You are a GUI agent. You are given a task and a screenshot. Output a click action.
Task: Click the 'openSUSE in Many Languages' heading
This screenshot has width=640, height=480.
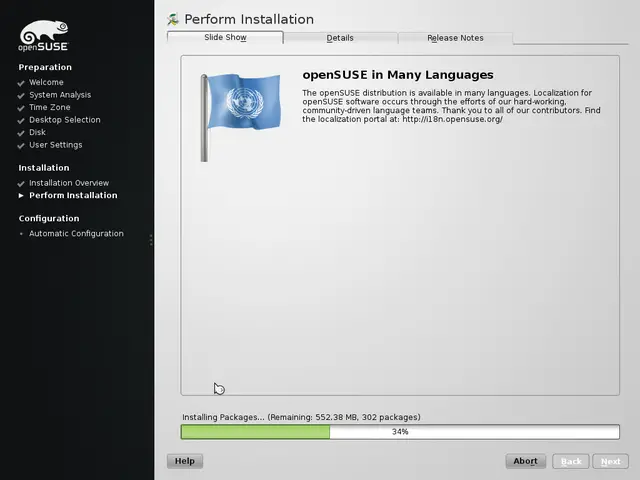[x=398, y=75]
